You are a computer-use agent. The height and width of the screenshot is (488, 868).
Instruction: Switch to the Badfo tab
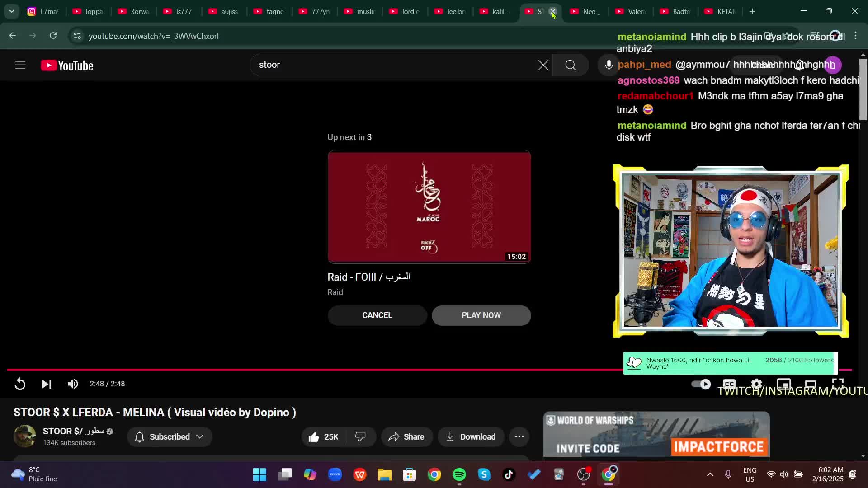click(675, 12)
